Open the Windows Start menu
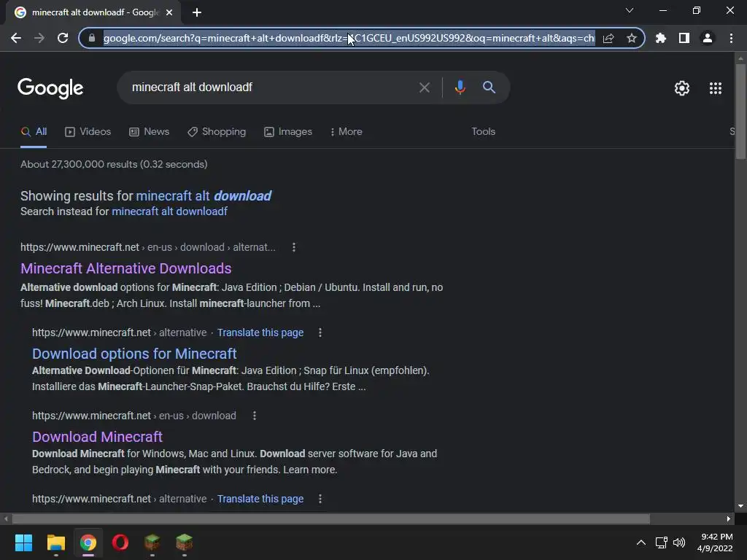Viewport: 747px width, 560px height. tap(23, 542)
